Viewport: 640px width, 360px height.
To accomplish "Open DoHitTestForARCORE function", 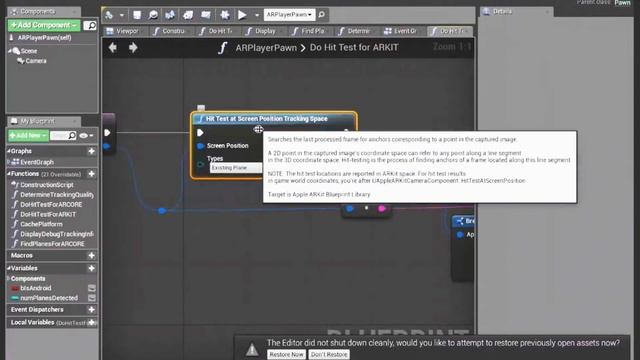I will point(51,204).
